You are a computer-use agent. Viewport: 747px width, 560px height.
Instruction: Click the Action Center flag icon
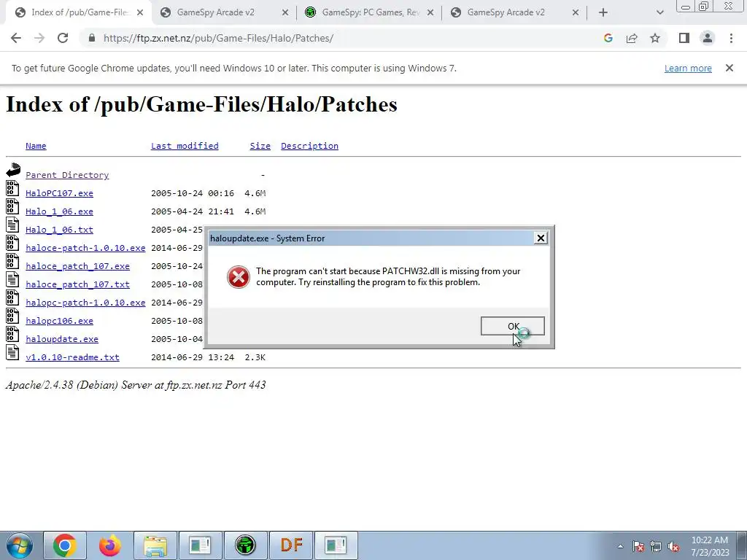click(638, 546)
